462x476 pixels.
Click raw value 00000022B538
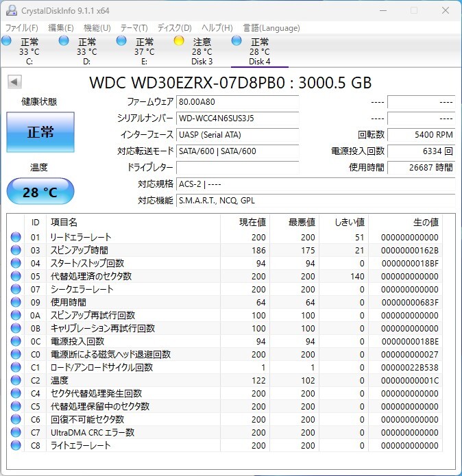click(410, 367)
